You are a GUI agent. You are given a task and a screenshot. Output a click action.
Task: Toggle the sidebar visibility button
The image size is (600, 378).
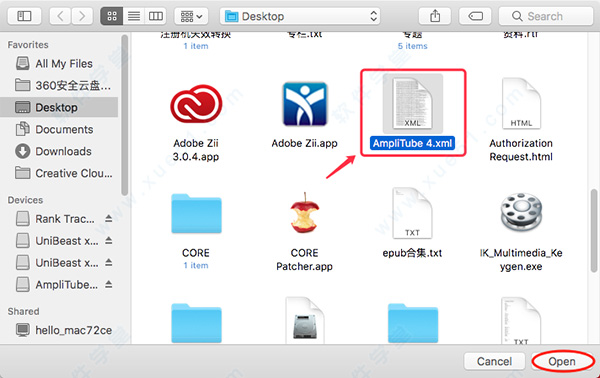click(24, 16)
